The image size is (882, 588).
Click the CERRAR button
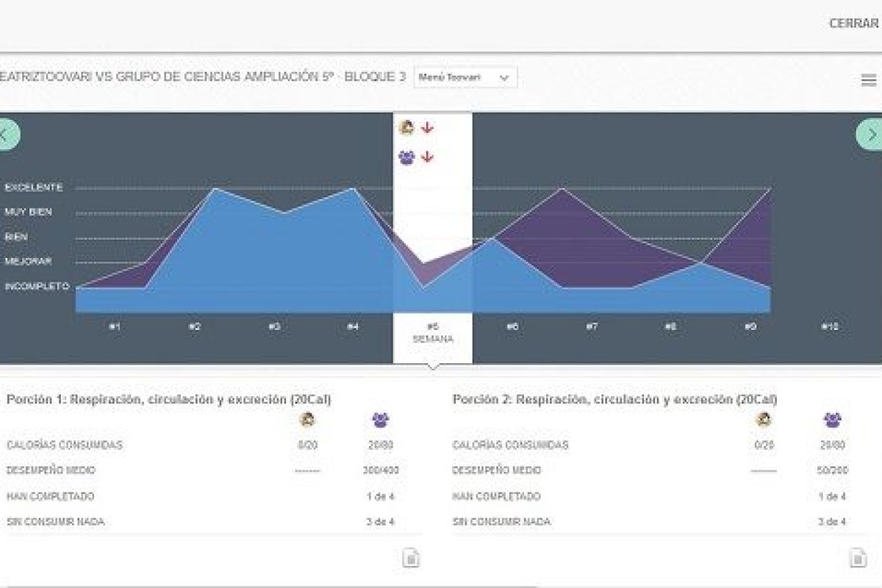[853, 24]
